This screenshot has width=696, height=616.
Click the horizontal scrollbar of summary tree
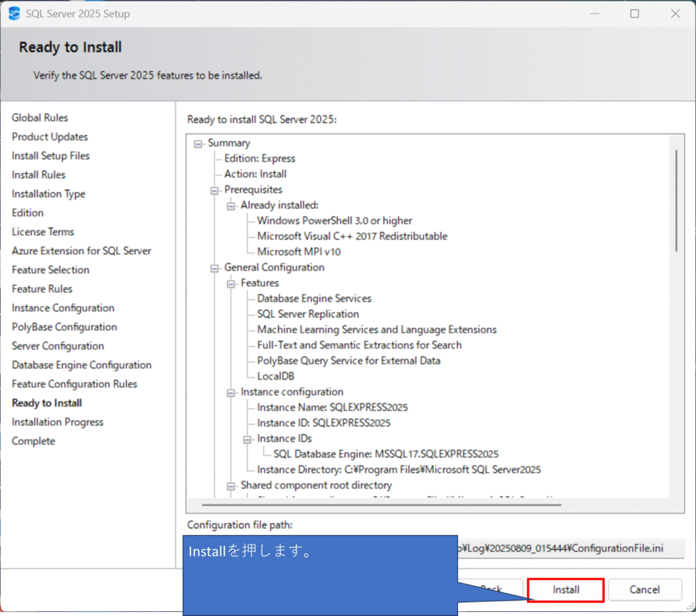[381, 505]
